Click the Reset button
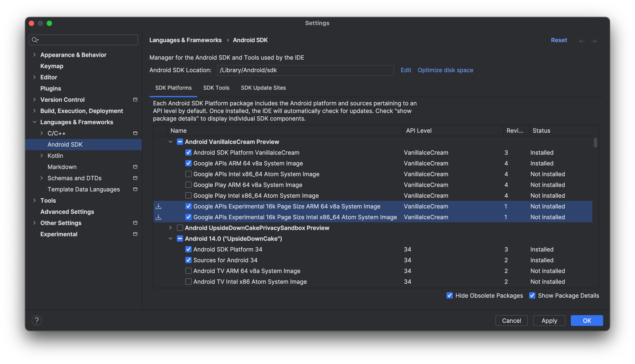The width and height of the screenshot is (635, 364). pyautogui.click(x=559, y=40)
